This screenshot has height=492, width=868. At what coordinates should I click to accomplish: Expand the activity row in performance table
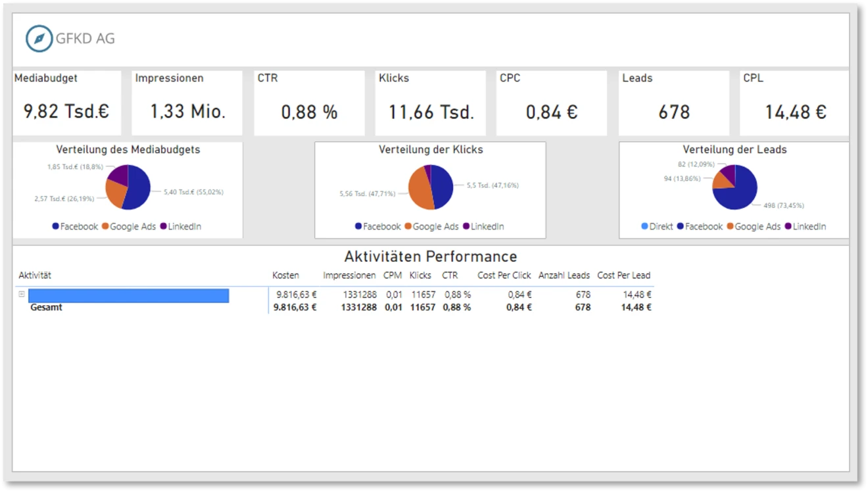[22, 295]
